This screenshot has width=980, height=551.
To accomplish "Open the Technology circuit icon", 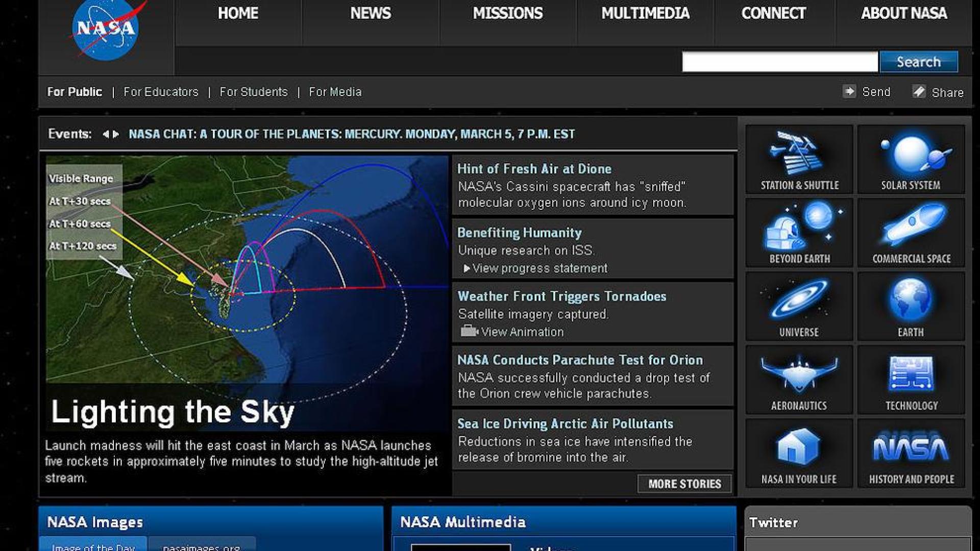I will pos(911,380).
